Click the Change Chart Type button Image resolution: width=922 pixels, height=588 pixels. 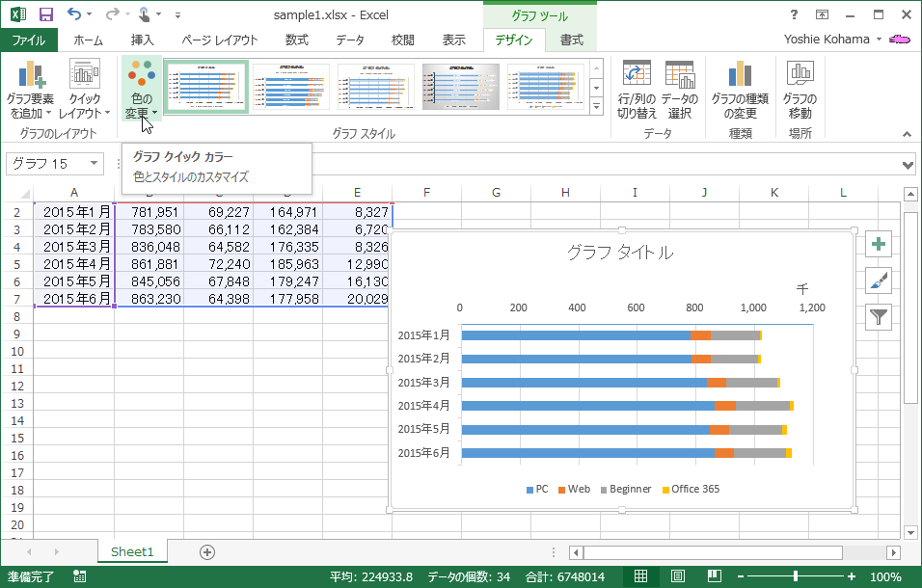(740, 90)
